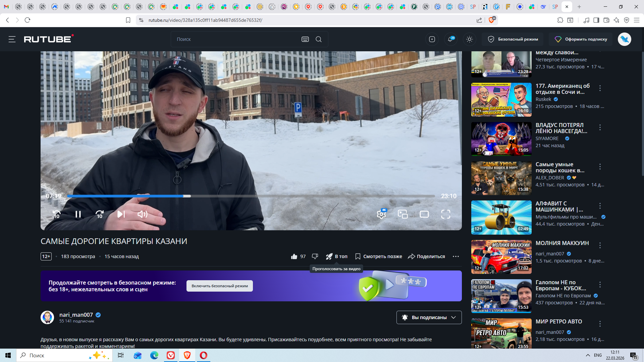Click "Смотреть позже" link
The width and height of the screenshot is (644, 362).
click(x=378, y=256)
